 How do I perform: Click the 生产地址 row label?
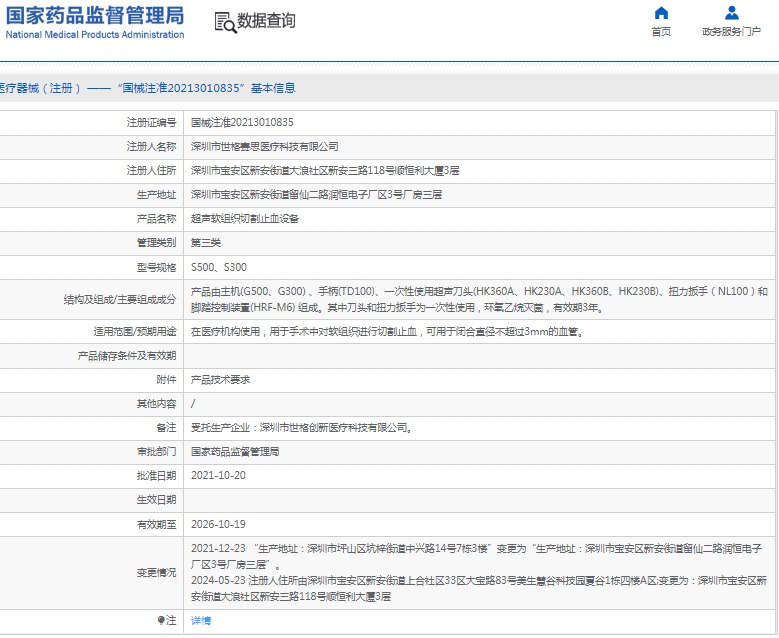(156, 195)
